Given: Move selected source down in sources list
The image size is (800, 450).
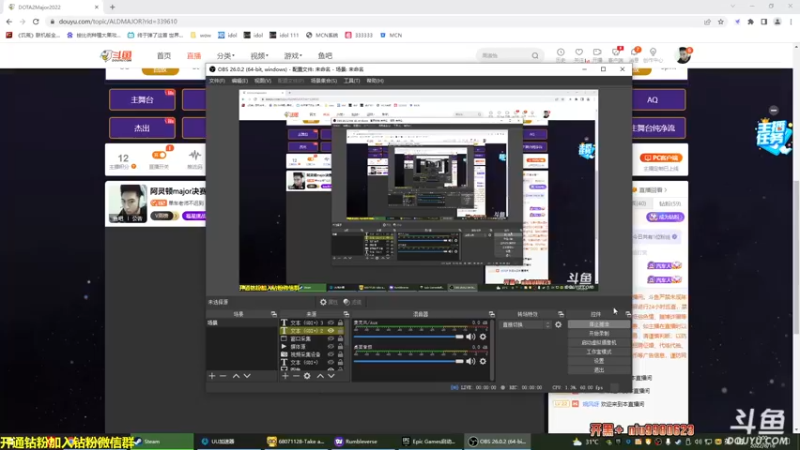Looking at the screenshot, I should (x=331, y=376).
